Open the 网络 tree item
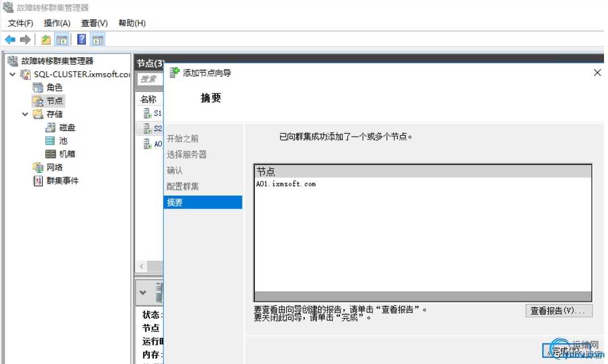This screenshot has width=608, height=364. [54, 167]
